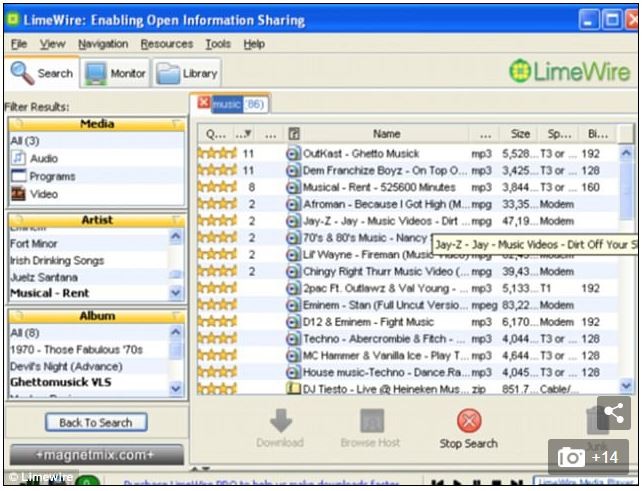The height and width of the screenshot is (491, 644).
Task: Filter by Programs media type
Action: 44,176
